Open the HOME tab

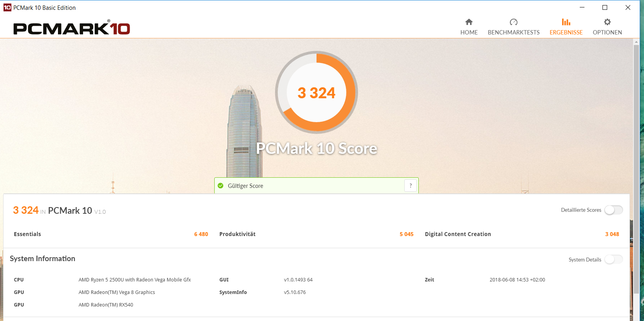(x=469, y=27)
